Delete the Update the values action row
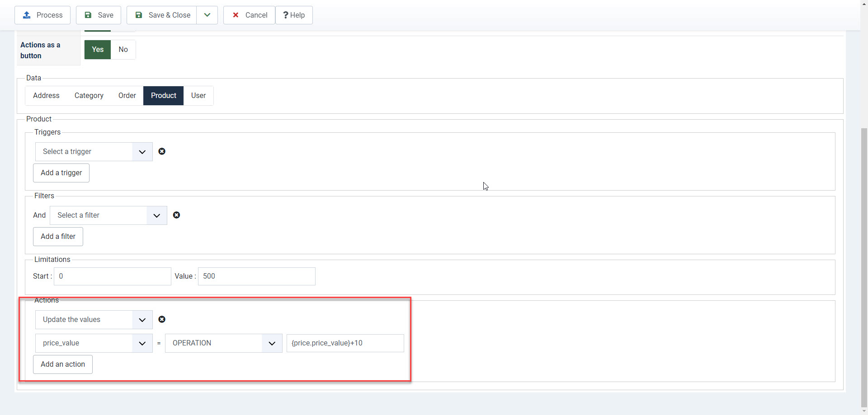 (162, 319)
